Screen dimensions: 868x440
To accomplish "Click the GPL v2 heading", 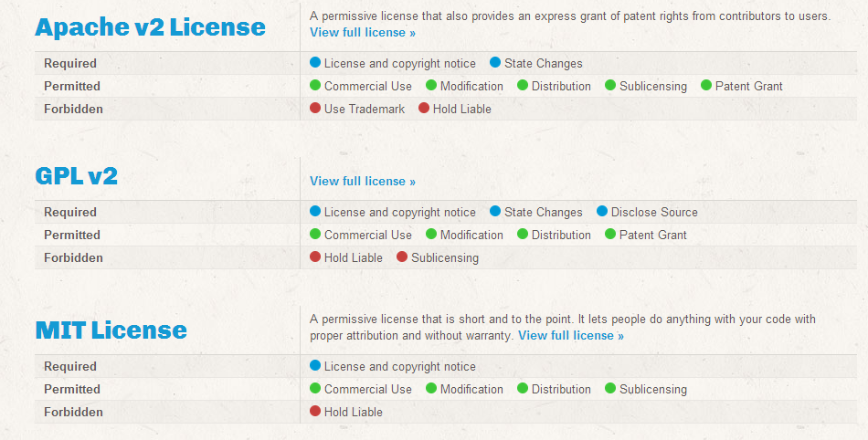I will point(76,176).
